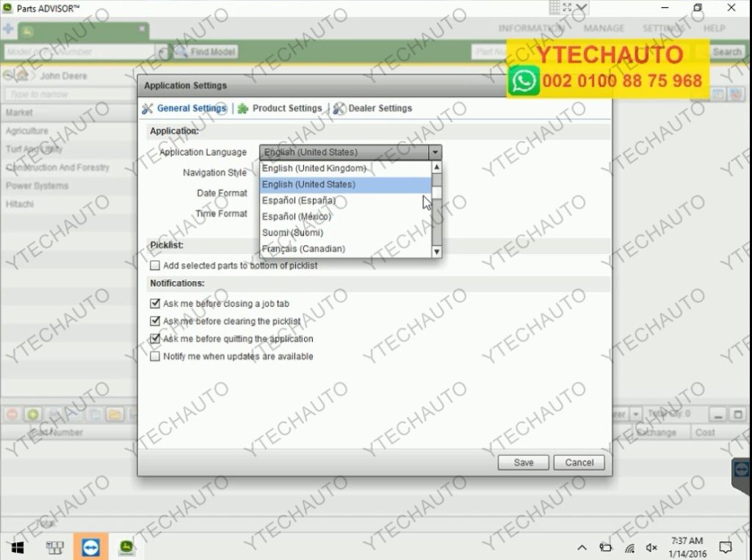
Task: Click the General Settings tools icon
Action: click(147, 109)
